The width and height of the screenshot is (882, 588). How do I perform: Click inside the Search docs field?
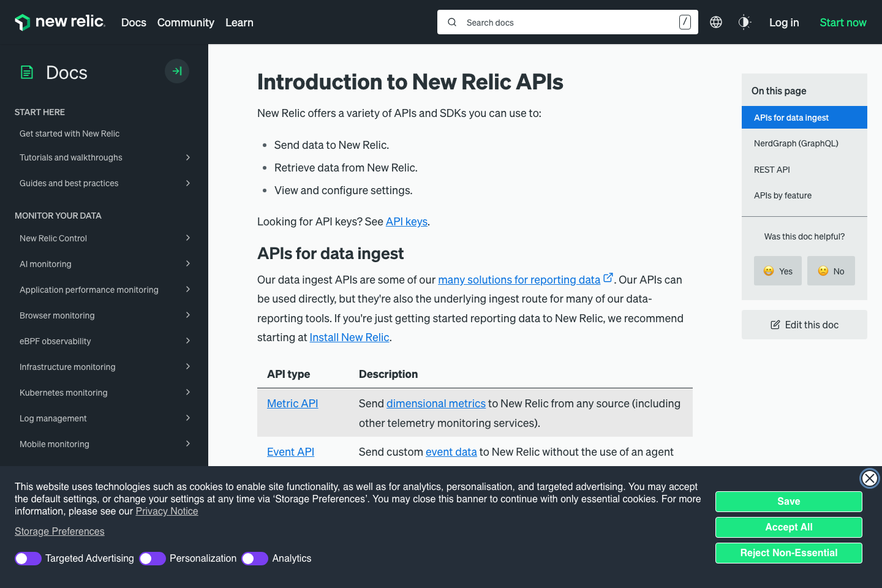(551, 22)
